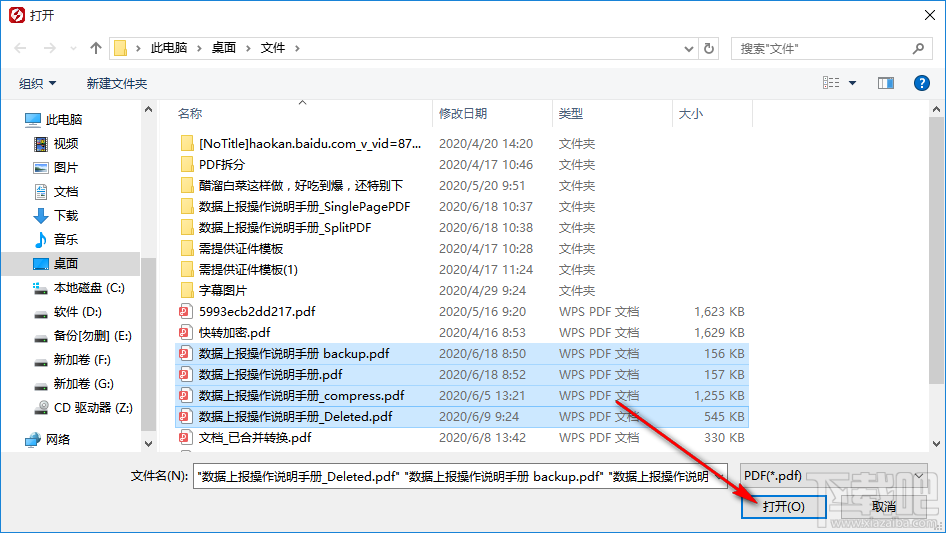Select 数据上报操作说明手册_Deleted.pdf
The width and height of the screenshot is (946, 533).
(462, 417)
